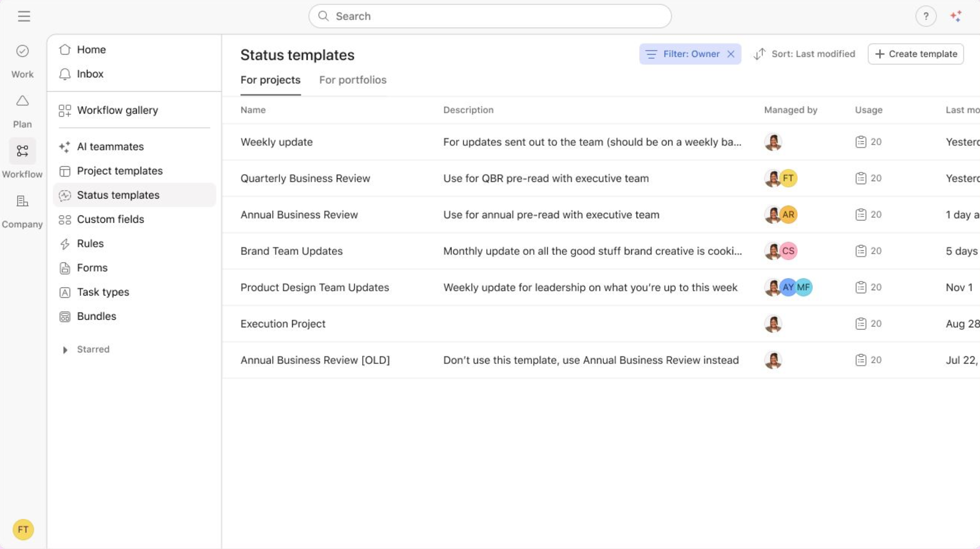Switch to the For projects tab
This screenshot has height=549, width=980.
[x=270, y=80]
